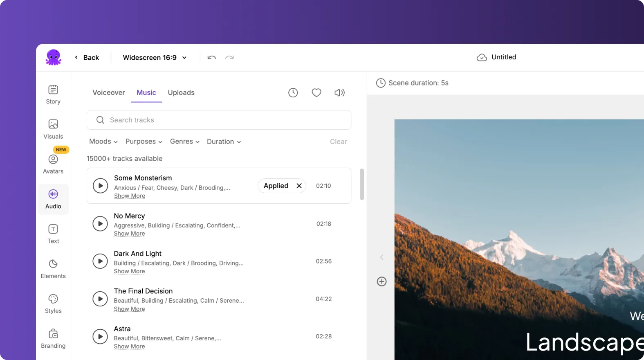Expand the Genres filter dropdown
Viewport: 644px width, 360px height.
tap(184, 142)
